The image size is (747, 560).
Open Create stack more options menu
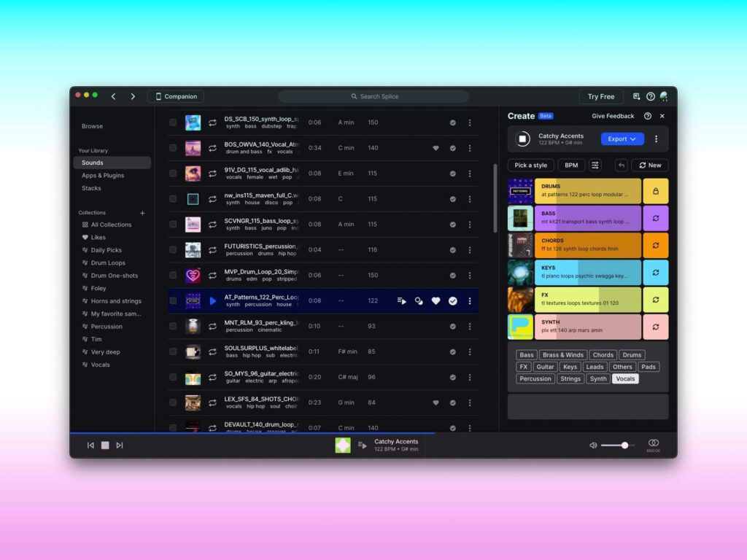[656, 139]
